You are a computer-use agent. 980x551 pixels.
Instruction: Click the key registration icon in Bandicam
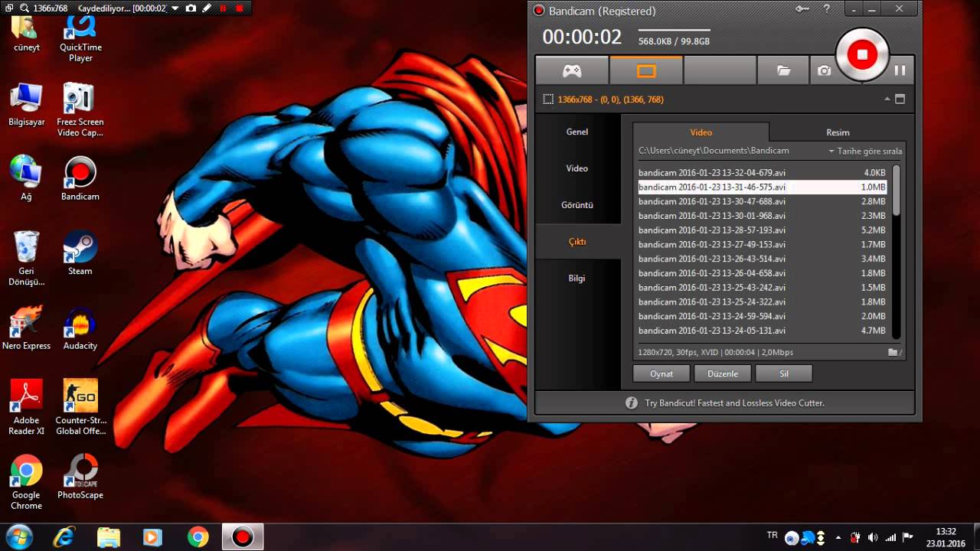pos(802,9)
